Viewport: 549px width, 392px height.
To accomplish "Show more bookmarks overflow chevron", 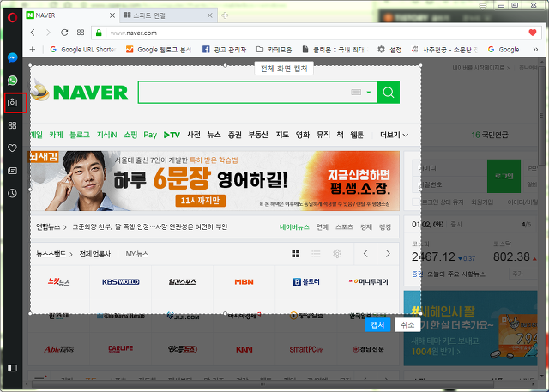I will tap(535, 50).
